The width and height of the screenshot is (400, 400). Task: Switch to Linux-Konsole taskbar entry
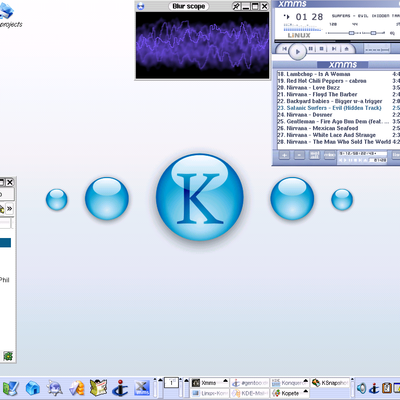[210, 393]
